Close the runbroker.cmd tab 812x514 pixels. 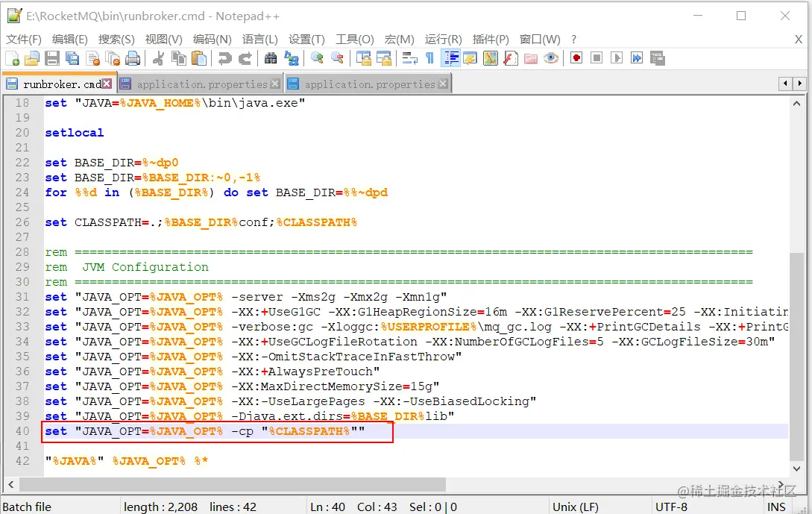(107, 84)
